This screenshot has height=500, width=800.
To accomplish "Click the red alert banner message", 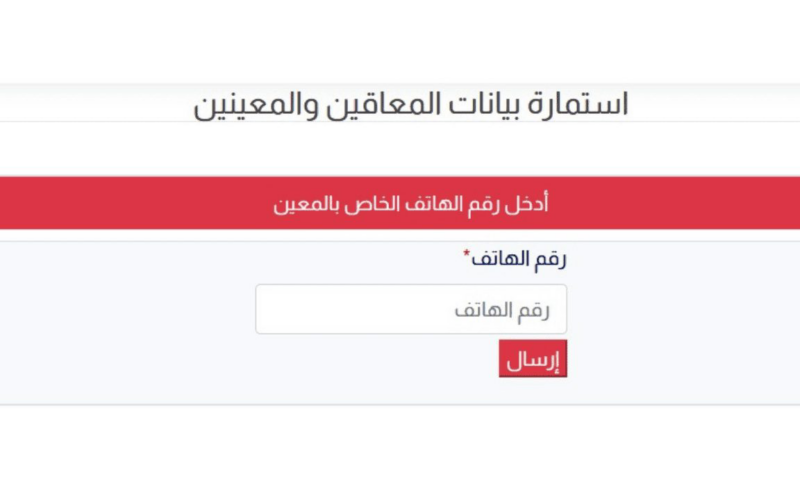I will (x=410, y=204).
